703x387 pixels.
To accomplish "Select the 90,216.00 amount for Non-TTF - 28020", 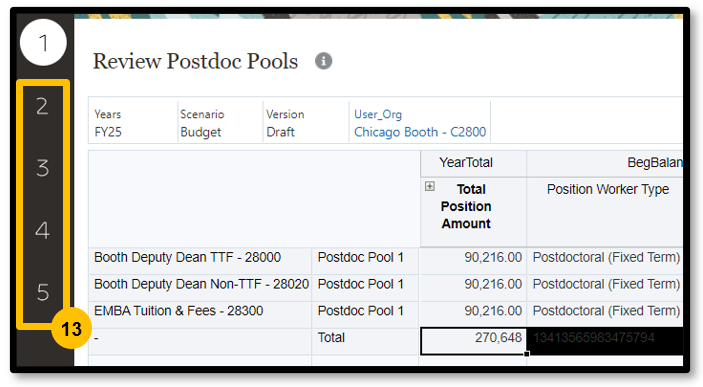I will (x=473, y=288).
